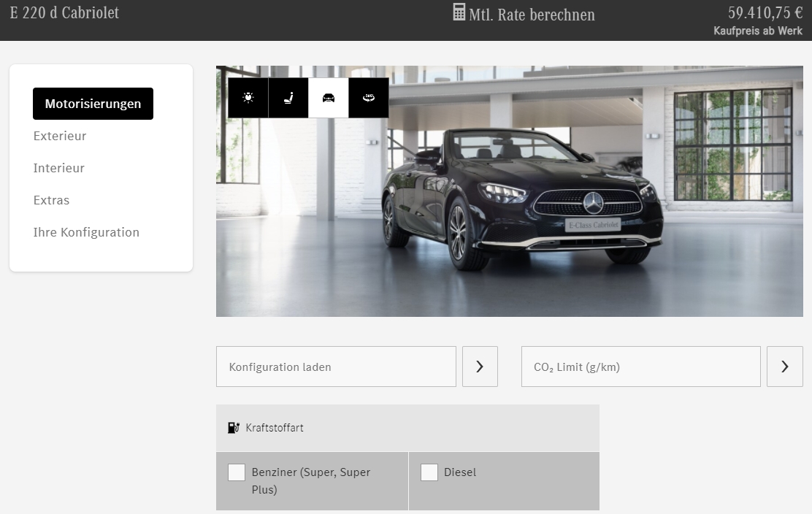Open Motorisierungen section
This screenshot has width=812, height=514.
[x=93, y=104]
